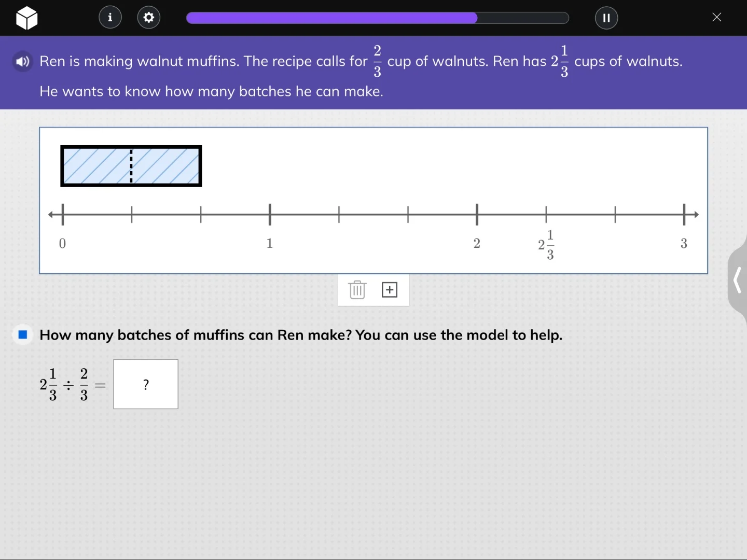The image size is (747, 560).
Task: Close the lesson with the X
Action: 716,18
